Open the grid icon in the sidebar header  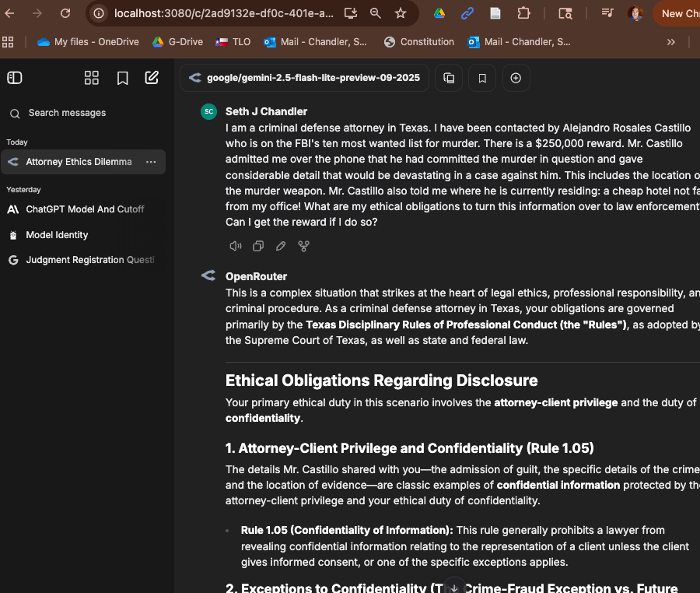[x=92, y=78]
